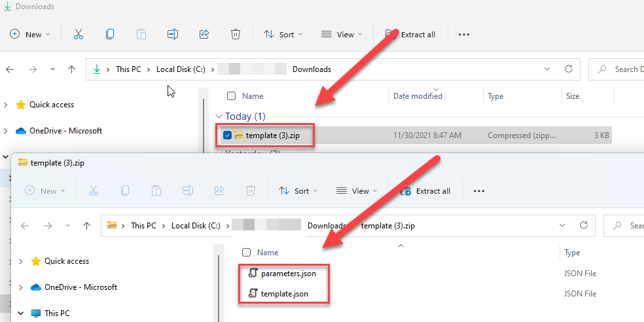Viewport: 644px width, 322px height.
Task: Open View dropdown in template (3).zip window
Action: point(357,191)
